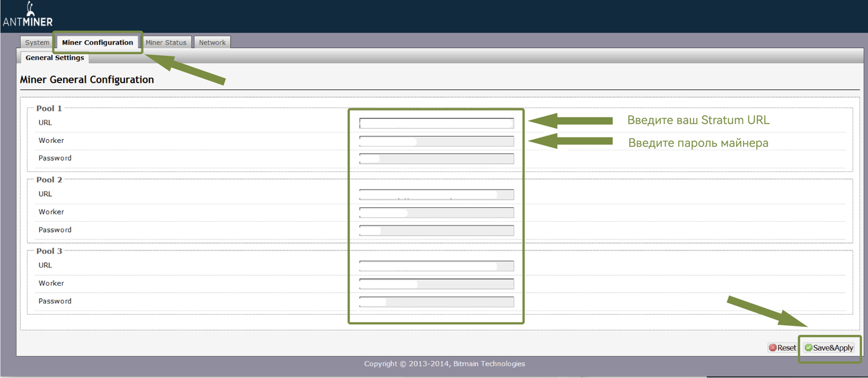Viewport: 868px width, 378px height.
Task: Click the Pool 1 URL input field
Action: (x=437, y=123)
